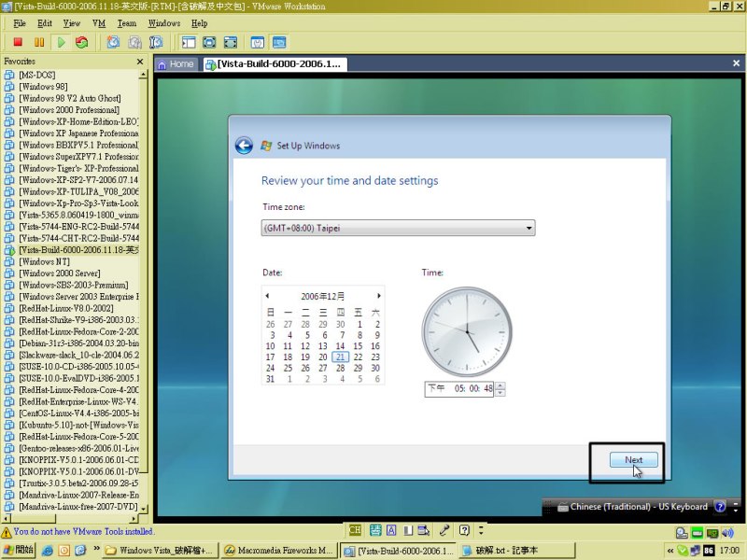Switch to Macromedia Fireworks taskbar button
This screenshot has height=560, width=747.
(x=279, y=551)
